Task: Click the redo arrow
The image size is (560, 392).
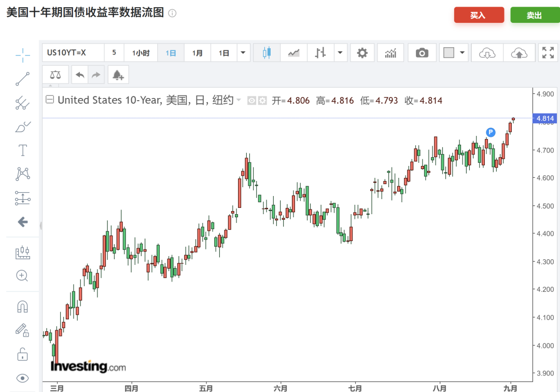Action: tap(96, 75)
